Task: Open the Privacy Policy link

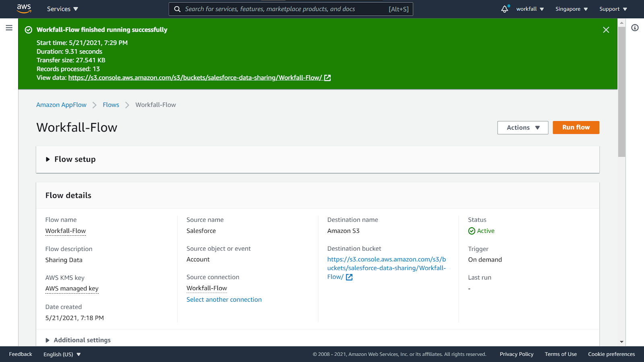Action: coord(516,354)
